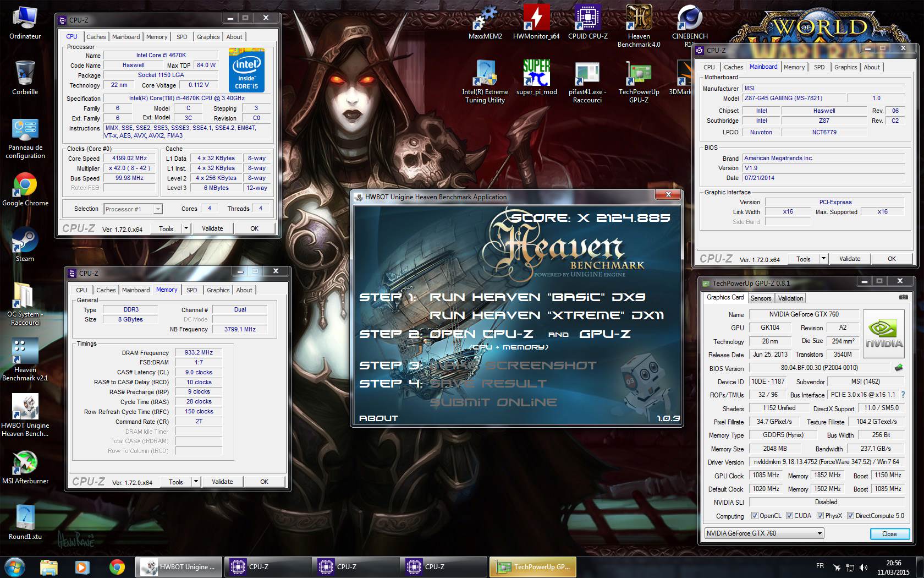Click RUN HEAVEN "XTREME" DX11
Screen dimensions: 924x578
click(x=547, y=315)
